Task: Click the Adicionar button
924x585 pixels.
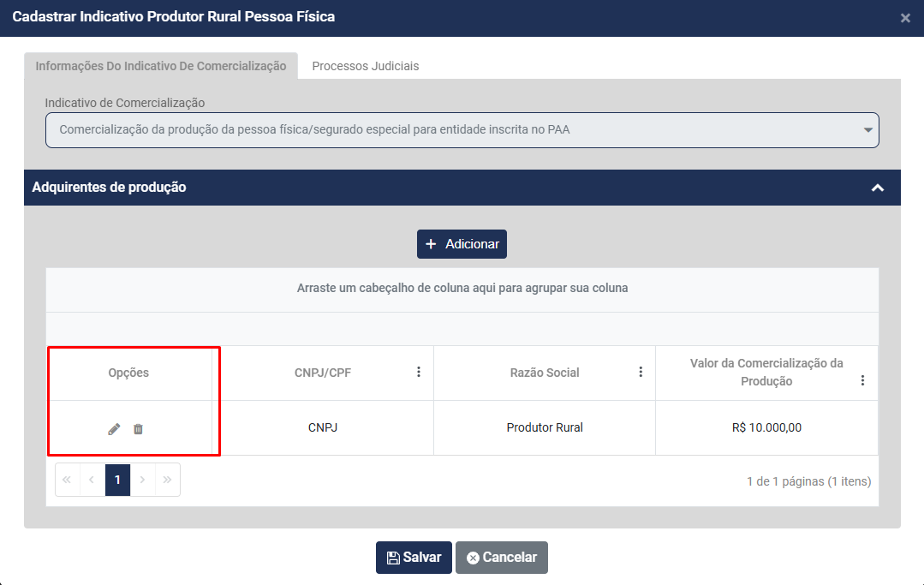Action: [x=462, y=244]
